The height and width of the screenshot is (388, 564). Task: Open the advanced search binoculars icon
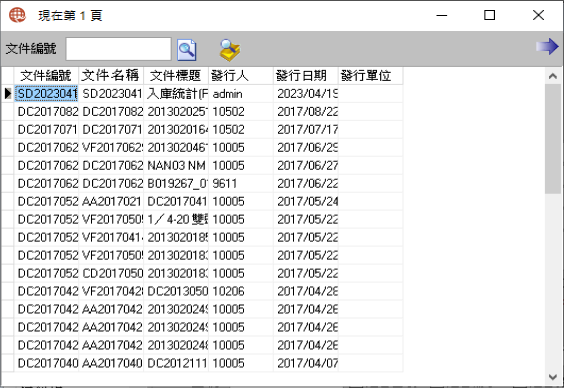pyautogui.click(x=230, y=50)
